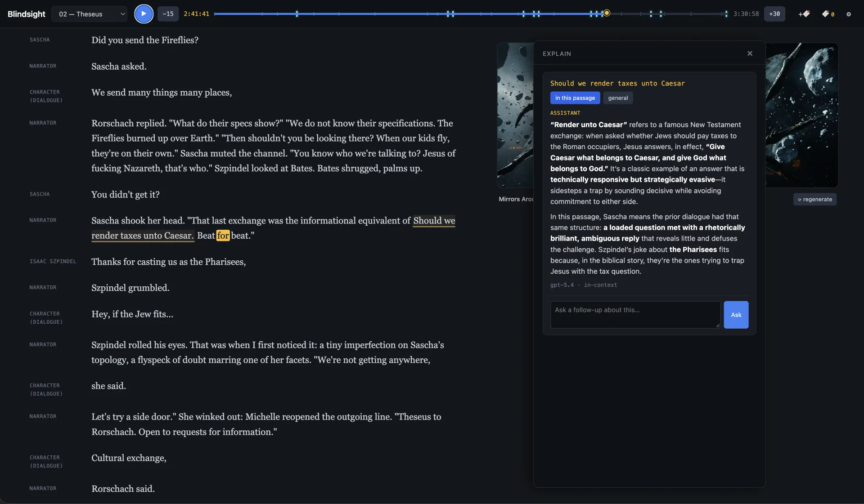This screenshot has height=504, width=864.
Task: Skip back using the −15 button
Action: (168, 14)
